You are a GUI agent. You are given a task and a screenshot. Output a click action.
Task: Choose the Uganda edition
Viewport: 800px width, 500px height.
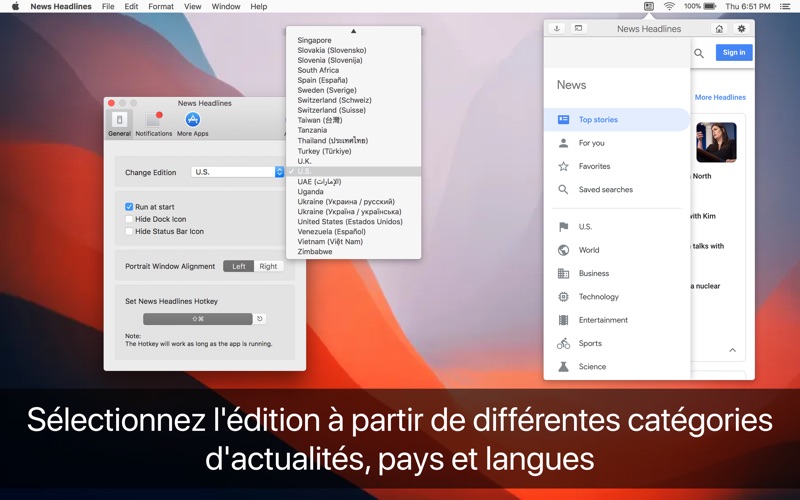354,192
